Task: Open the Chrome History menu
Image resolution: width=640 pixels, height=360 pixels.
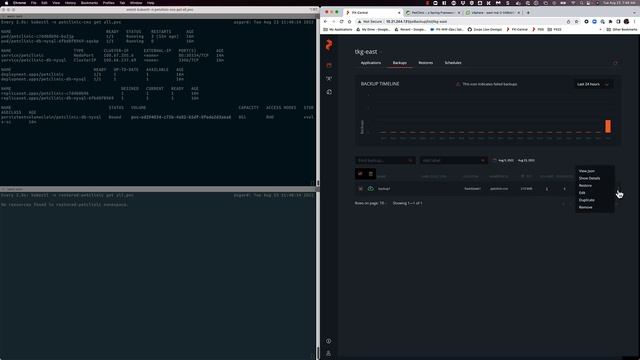Action: (70, 3)
